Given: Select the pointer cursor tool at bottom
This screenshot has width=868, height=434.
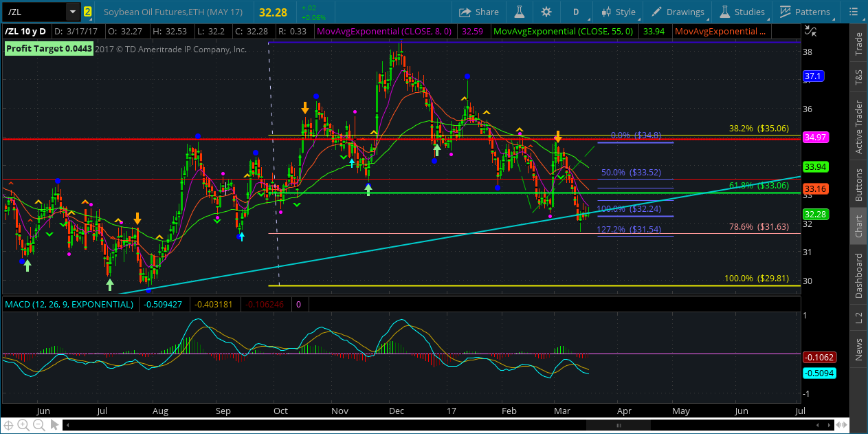Looking at the screenshot, I should point(54,426).
